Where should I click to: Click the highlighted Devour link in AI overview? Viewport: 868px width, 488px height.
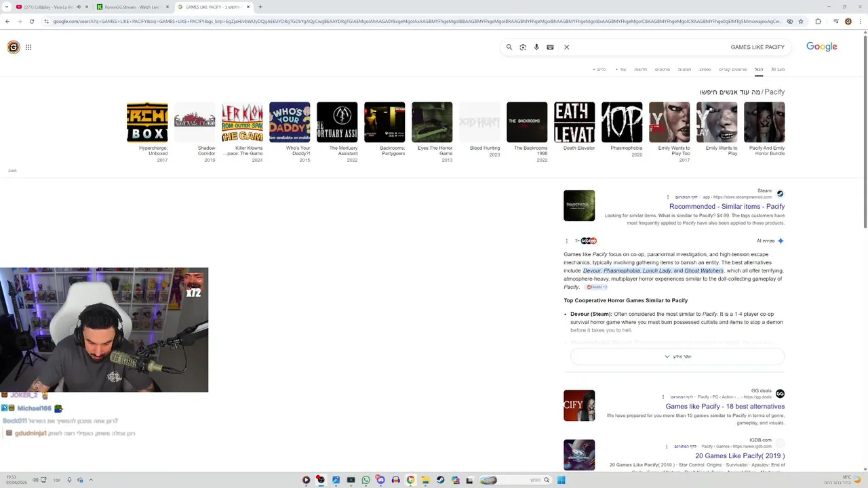(x=592, y=270)
